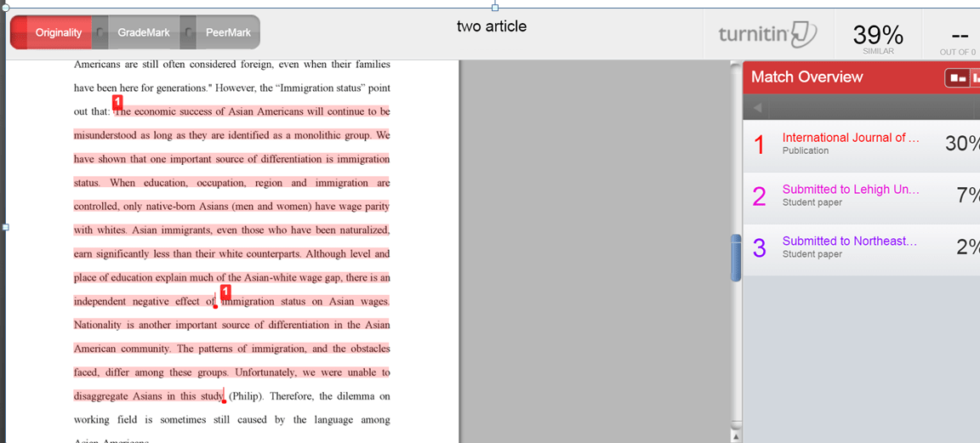Click the scrollbar down arrow
Image resolution: width=980 pixels, height=443 pixels.
[736, 436]
